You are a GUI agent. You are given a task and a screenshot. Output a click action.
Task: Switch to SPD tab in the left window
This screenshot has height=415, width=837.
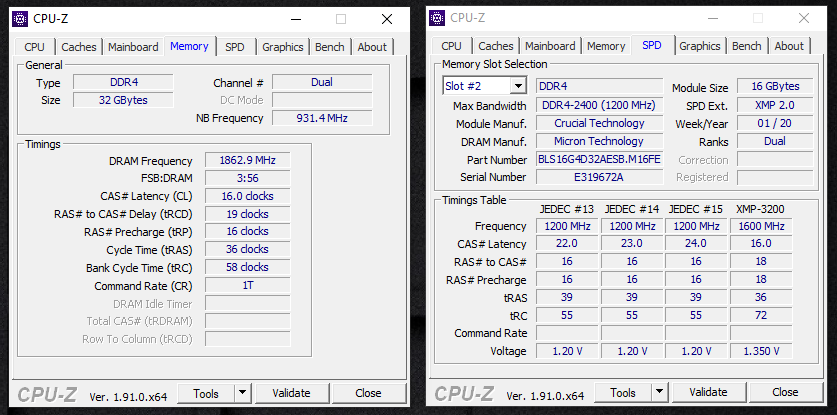[x=234, y=47]
